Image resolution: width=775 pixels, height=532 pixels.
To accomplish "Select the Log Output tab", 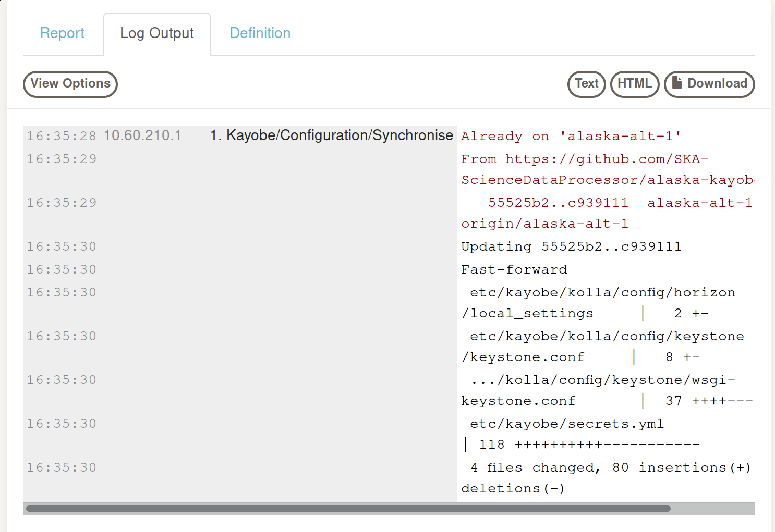I will pyautogui.click(x=157, y=33).
